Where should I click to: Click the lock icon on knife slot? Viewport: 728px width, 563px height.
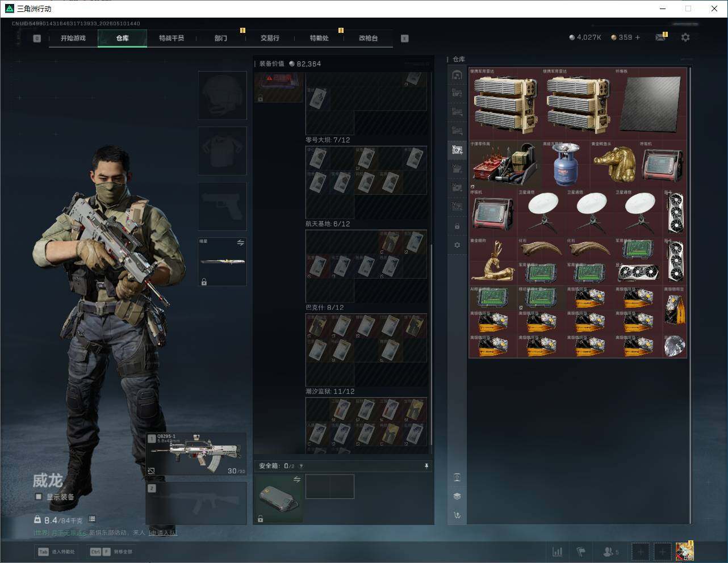(204, 281)
